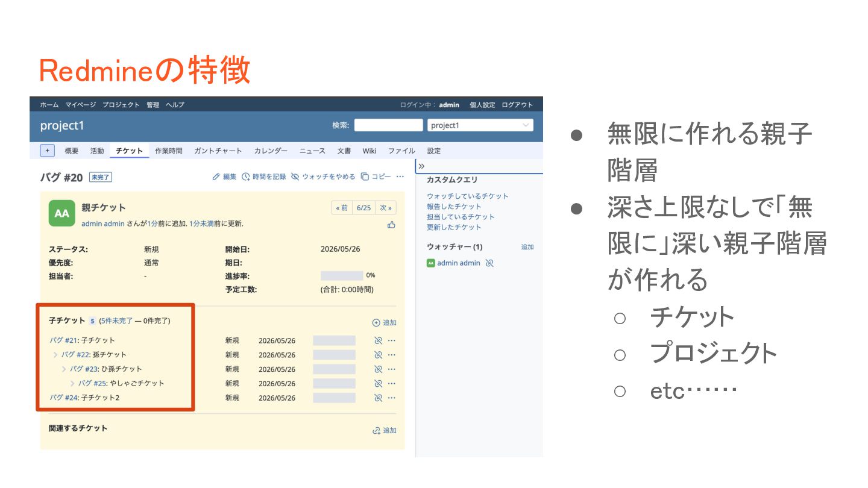Screen dimensions: 868x488
Task: Click the 検索 search input field
Action: (389, 125)
